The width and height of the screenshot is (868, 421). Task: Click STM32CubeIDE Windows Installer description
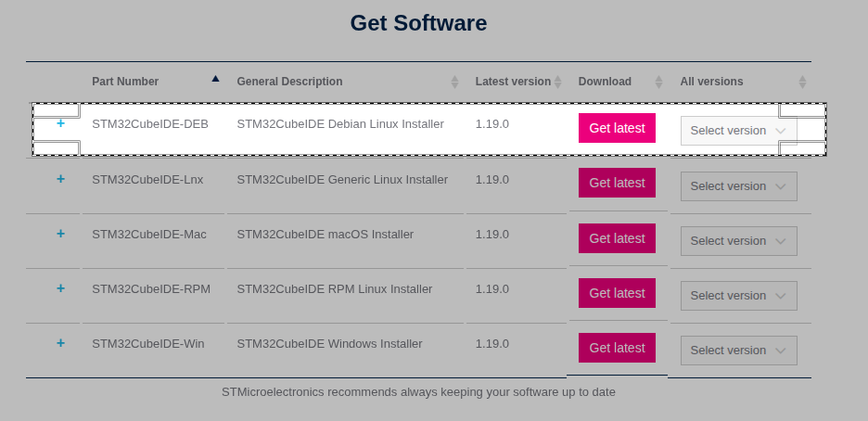329,344
